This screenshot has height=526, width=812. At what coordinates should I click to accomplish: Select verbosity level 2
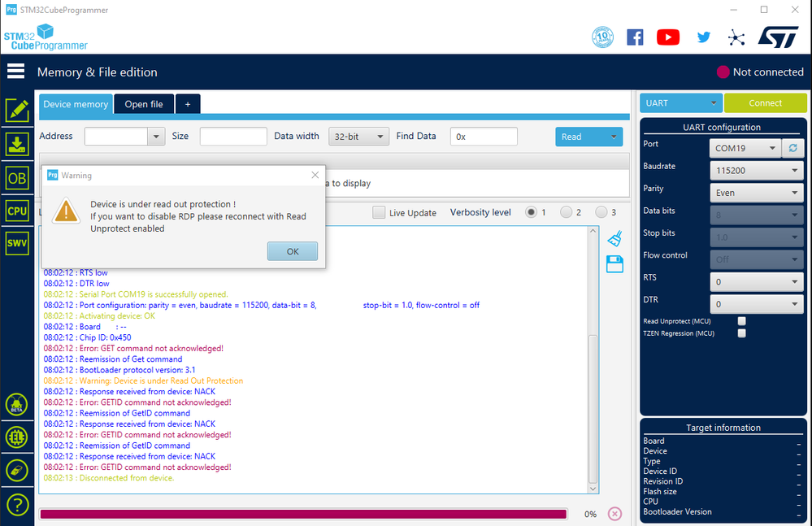coord(566,211)
